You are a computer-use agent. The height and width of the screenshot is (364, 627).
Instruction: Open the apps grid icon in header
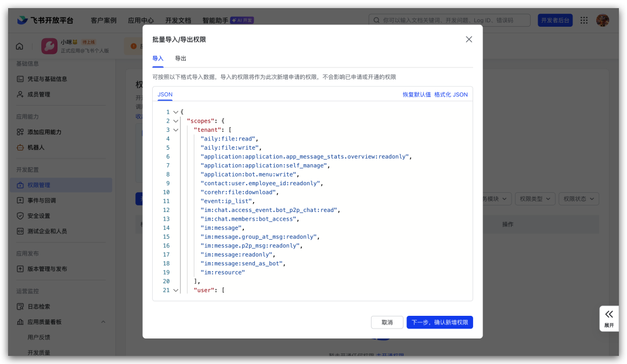(584, 20)
